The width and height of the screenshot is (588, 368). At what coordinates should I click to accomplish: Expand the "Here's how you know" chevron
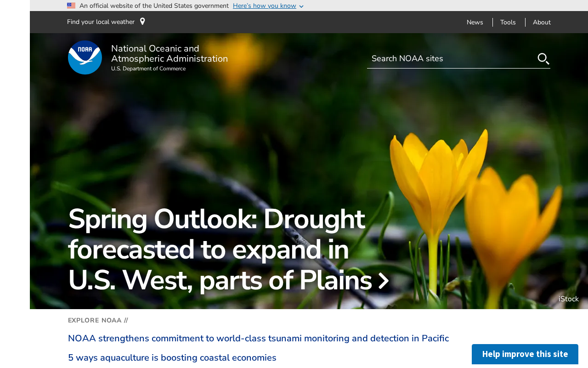(x=301, y=6)
